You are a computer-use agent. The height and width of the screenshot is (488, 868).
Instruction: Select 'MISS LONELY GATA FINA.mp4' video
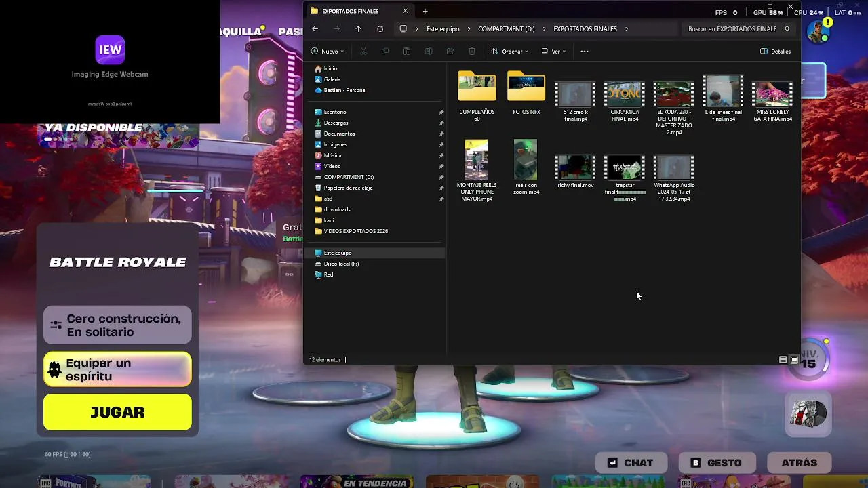click(772, 100)
